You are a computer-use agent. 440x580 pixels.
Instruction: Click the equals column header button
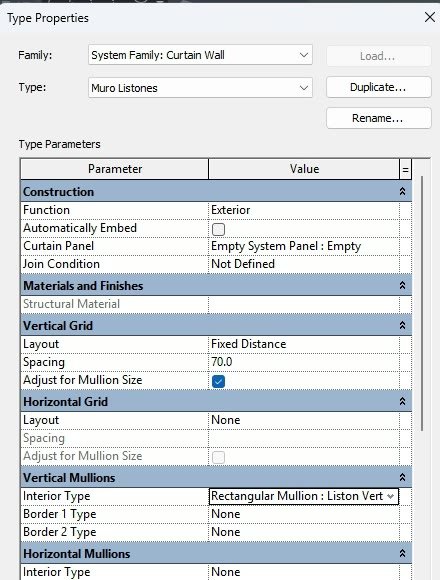coord(406,169)
